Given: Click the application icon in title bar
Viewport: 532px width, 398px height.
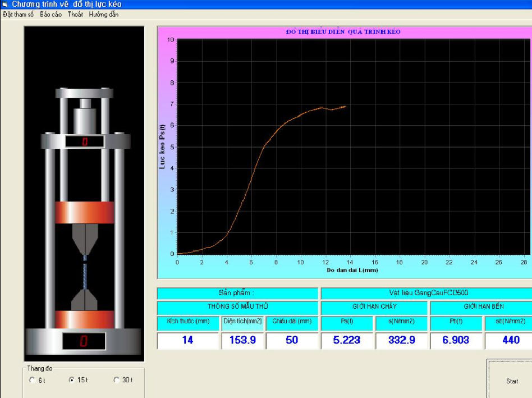Looking at the screenshot, I should [4, 4].
